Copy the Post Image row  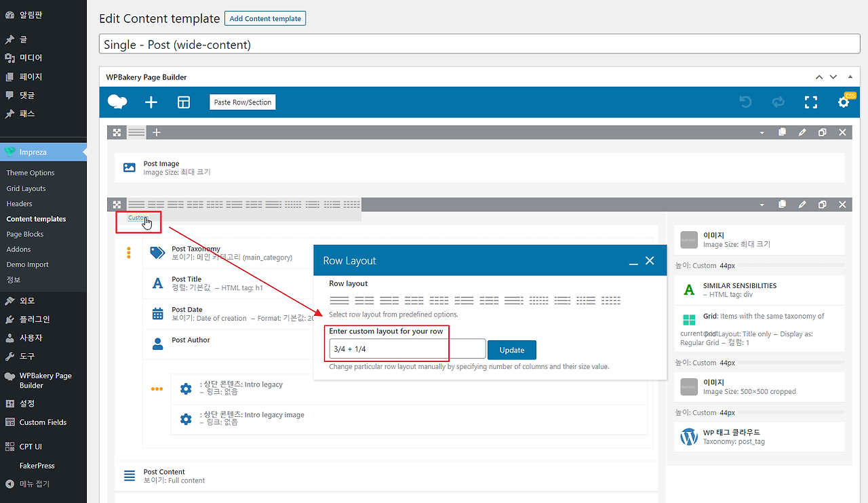[782, 132]
